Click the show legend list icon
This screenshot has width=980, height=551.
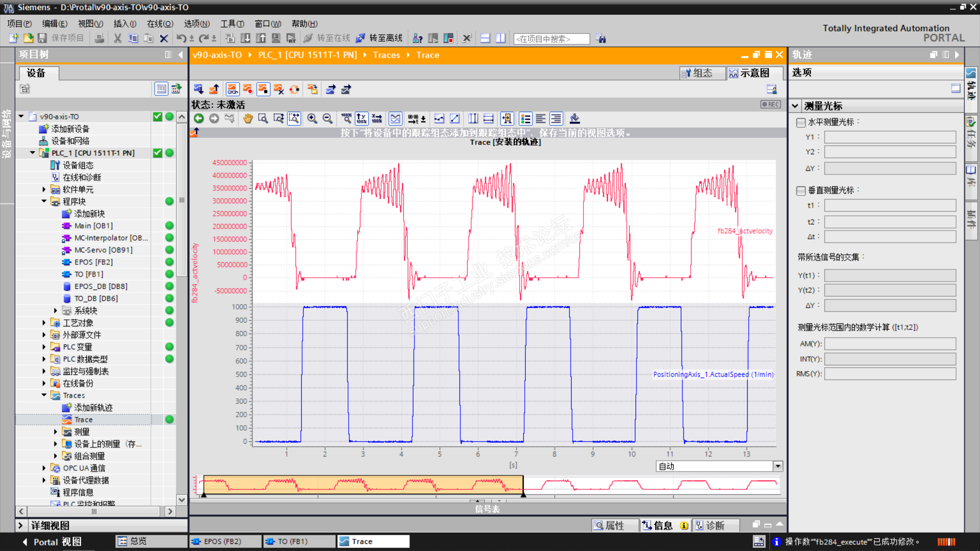click(525, 119)
